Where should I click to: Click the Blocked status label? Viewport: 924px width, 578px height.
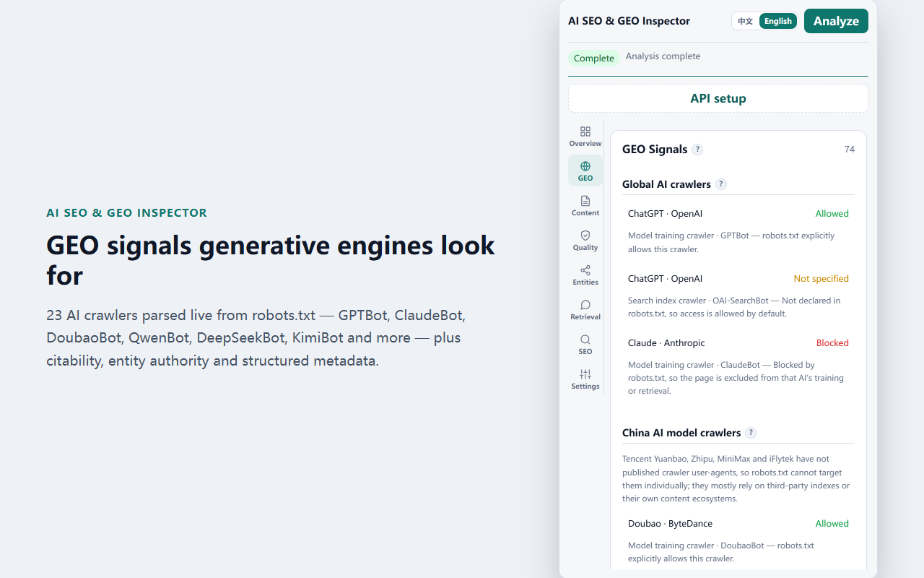tap(832, 343)
